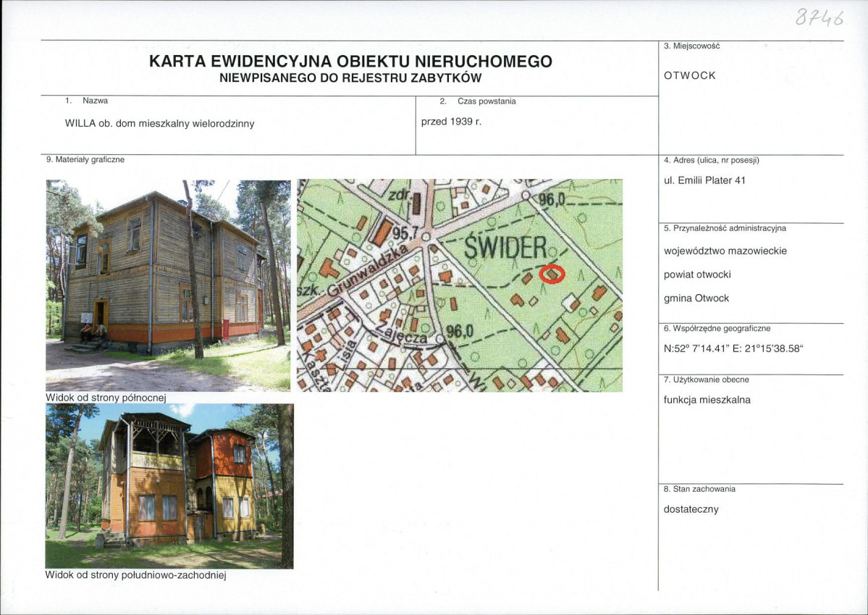Click the title 'KARTA EWIDENCYJNA OBIEKTU NIERUCHOMEGO'
The width and height of the screenshot is (868, 615).
350,61
